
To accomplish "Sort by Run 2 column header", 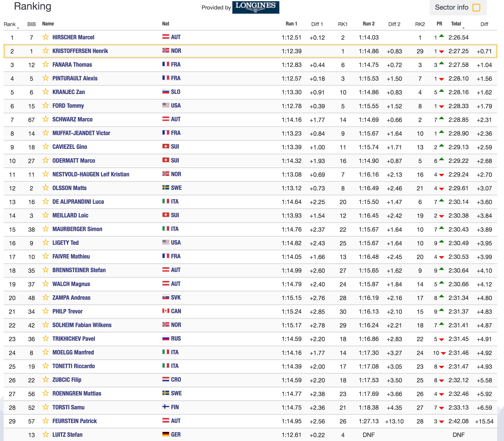I will (369, 24).
